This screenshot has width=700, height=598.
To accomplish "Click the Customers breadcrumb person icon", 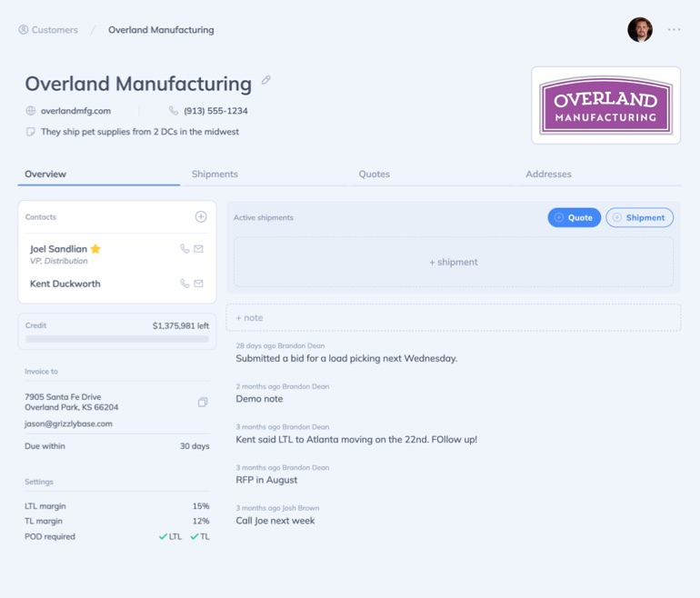I will tap(24, 29).
